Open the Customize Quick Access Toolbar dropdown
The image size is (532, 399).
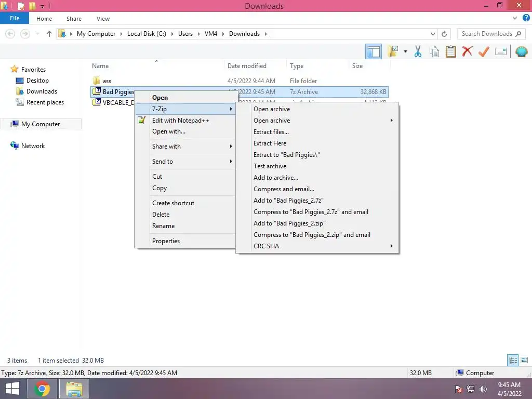(x=42, y=6)
